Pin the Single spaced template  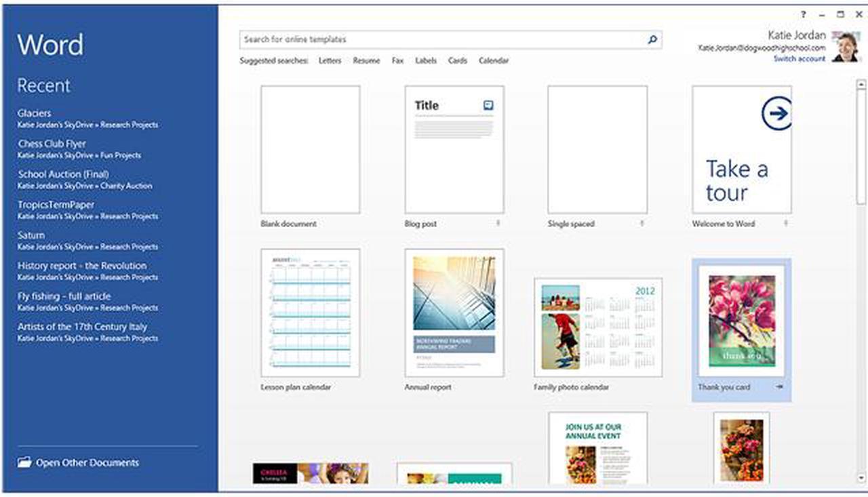(642, 223)
